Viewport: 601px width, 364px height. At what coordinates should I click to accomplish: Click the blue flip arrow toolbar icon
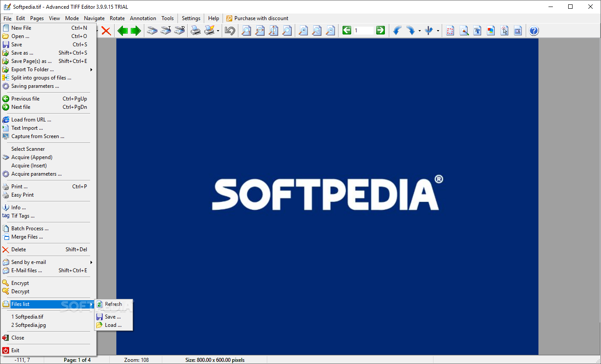pyautogui.click(x=429, y=31)
